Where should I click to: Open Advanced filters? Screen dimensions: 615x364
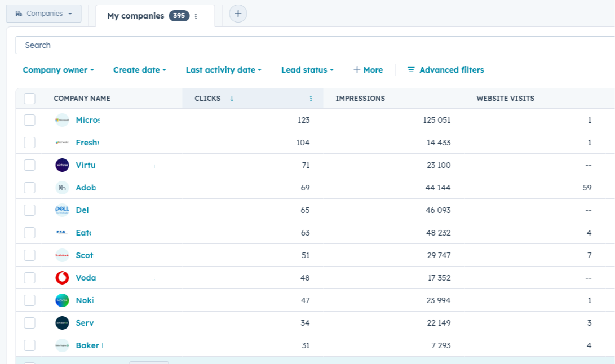click(x=445, y=70)
